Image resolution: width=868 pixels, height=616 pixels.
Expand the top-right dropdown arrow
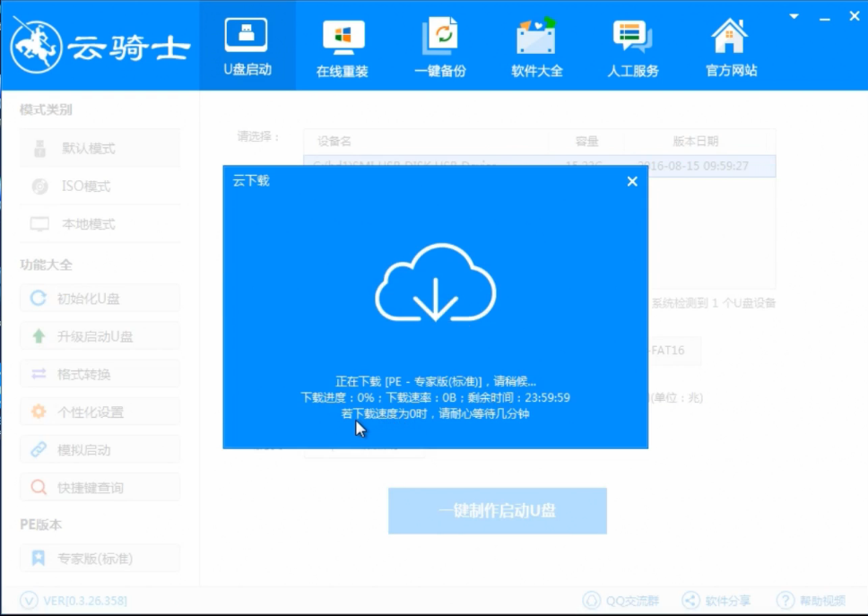[x=792, y=15]
